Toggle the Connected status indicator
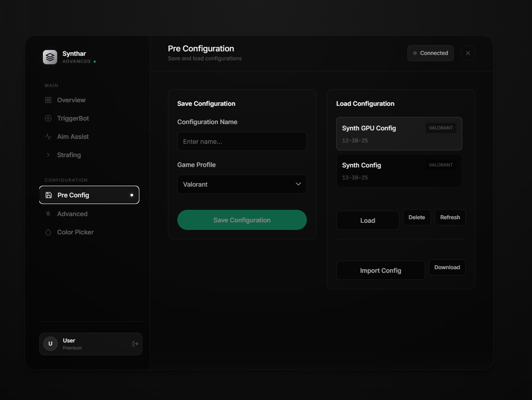This screenshot has width=532, height=400. (430, 53)
